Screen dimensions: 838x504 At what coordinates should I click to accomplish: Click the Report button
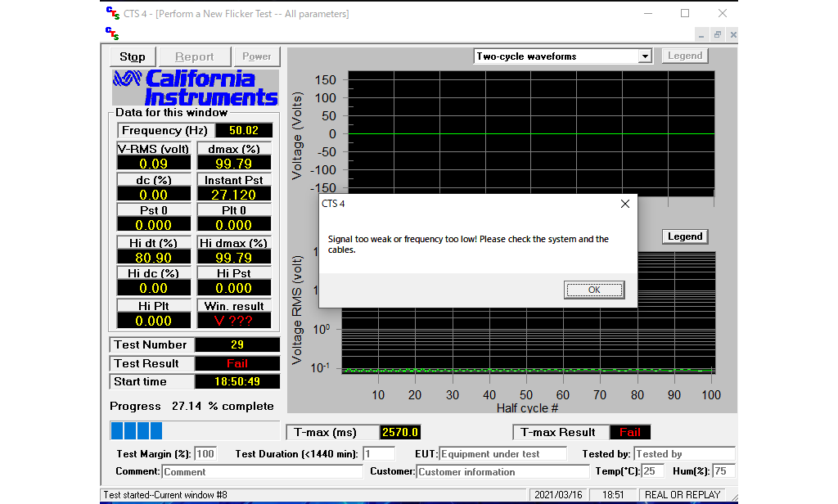195,56
